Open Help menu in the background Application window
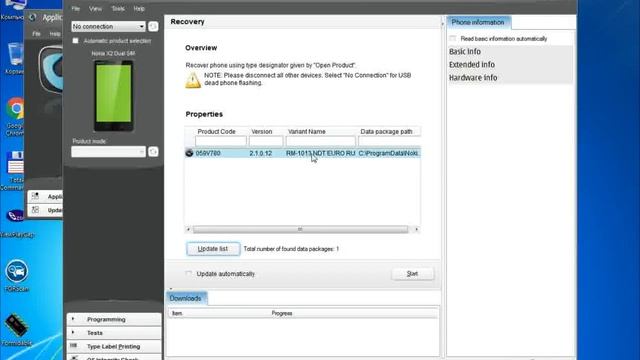This screenshot has width=640, height=360. coord(55,34)
